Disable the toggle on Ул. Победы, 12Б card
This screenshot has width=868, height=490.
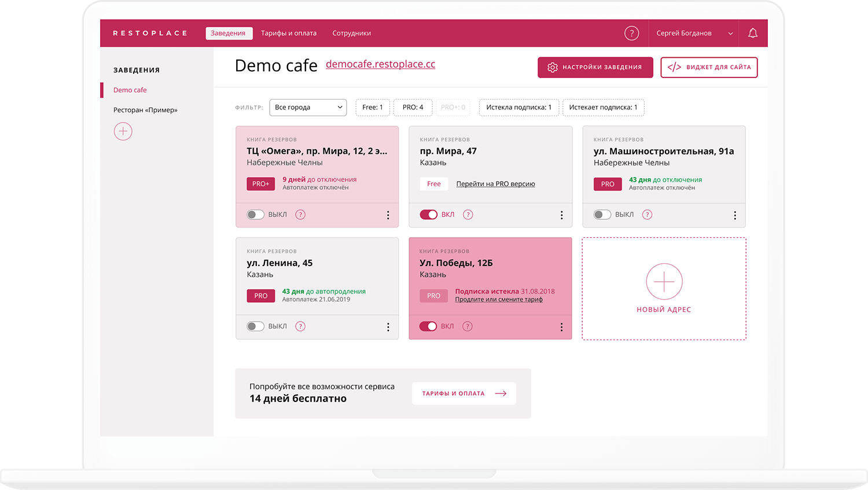428,326
